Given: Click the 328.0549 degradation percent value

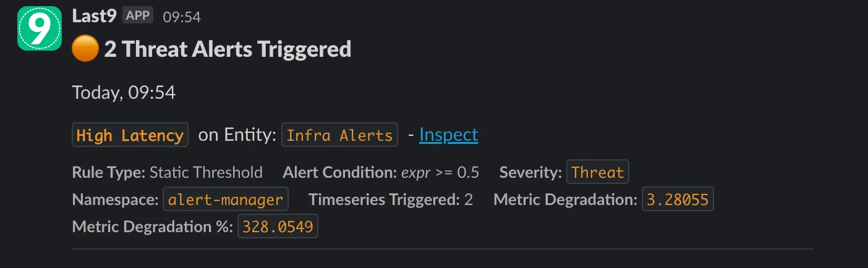Looking at the screenshot, I should point(278,227).
